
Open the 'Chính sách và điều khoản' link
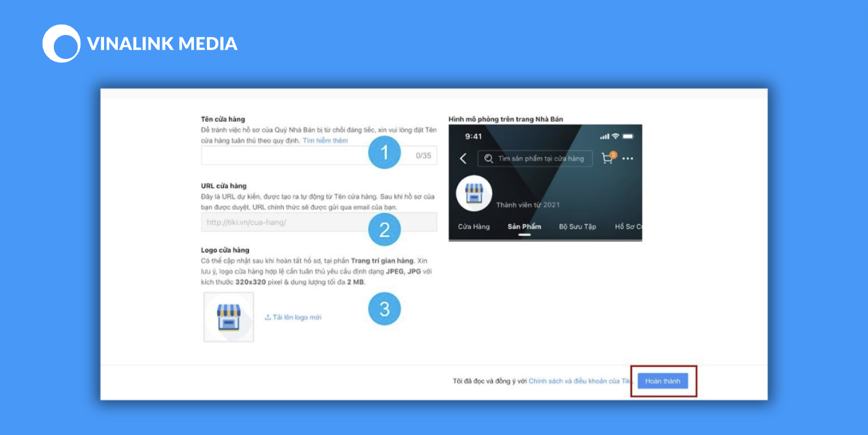581,381
